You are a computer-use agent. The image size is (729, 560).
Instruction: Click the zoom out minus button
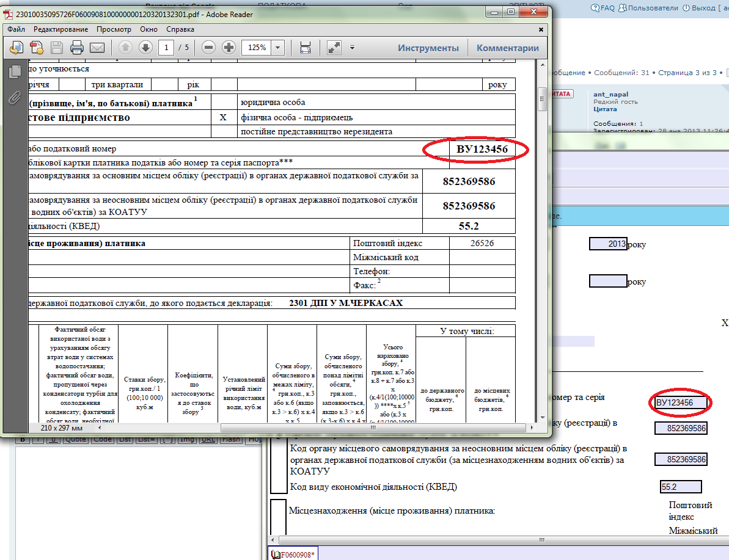208,48
